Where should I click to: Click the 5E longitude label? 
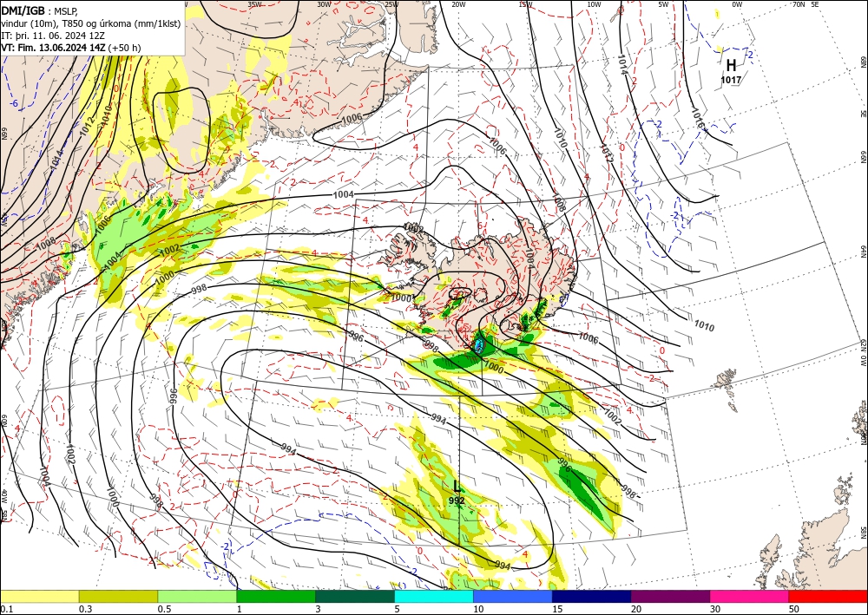click(x=815, y=4)
